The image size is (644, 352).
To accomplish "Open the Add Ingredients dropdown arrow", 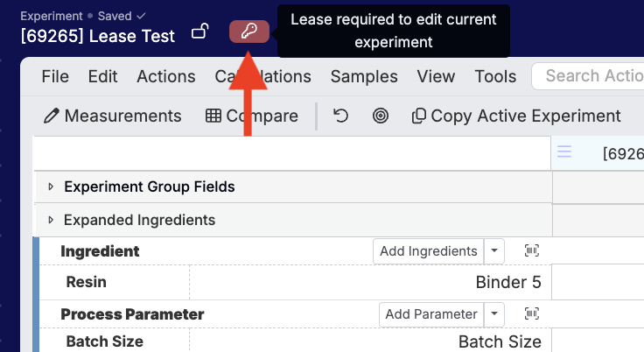I will point(494,250).
